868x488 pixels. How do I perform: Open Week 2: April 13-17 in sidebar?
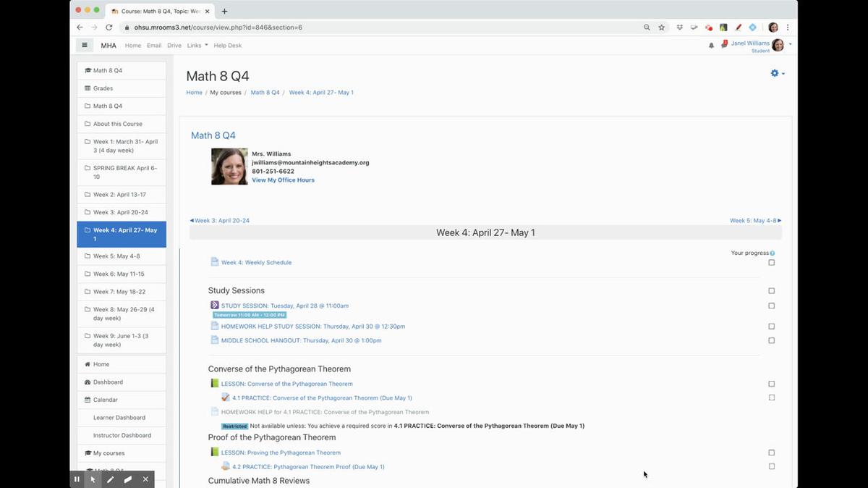click(122, 195)
